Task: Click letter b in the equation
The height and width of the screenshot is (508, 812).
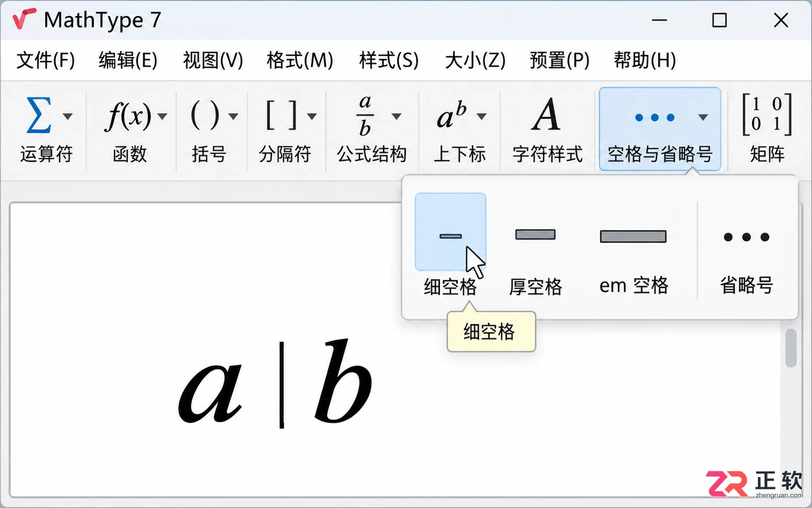Action: tap(342, 381)
